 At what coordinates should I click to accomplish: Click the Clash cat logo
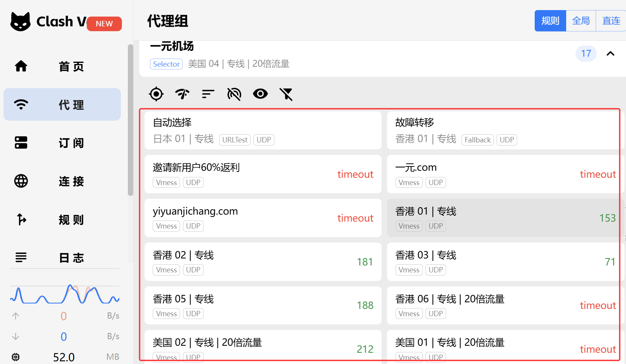21,22
